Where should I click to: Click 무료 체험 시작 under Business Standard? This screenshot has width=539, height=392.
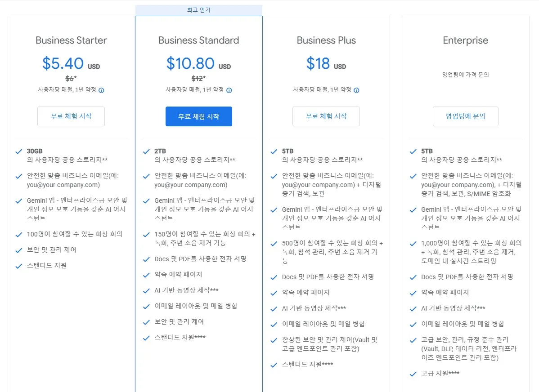point(198,116)
